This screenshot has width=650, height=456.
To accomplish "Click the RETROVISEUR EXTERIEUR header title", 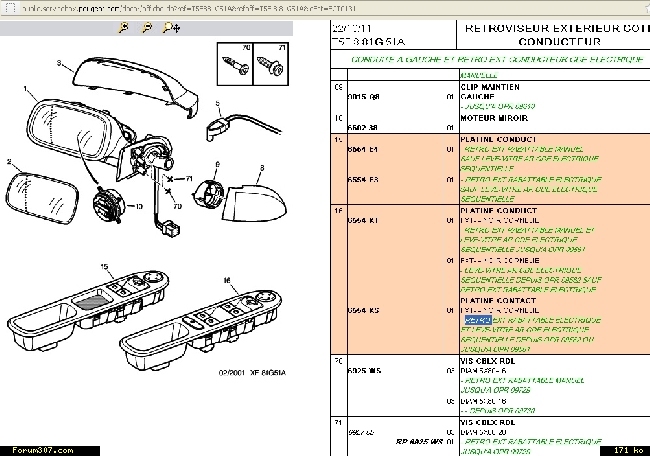I will click(555, 29).
